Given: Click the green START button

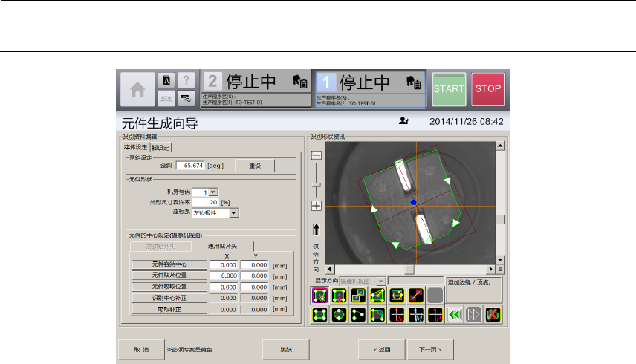Looking at the screenshot, I should [x=449, y=89].
